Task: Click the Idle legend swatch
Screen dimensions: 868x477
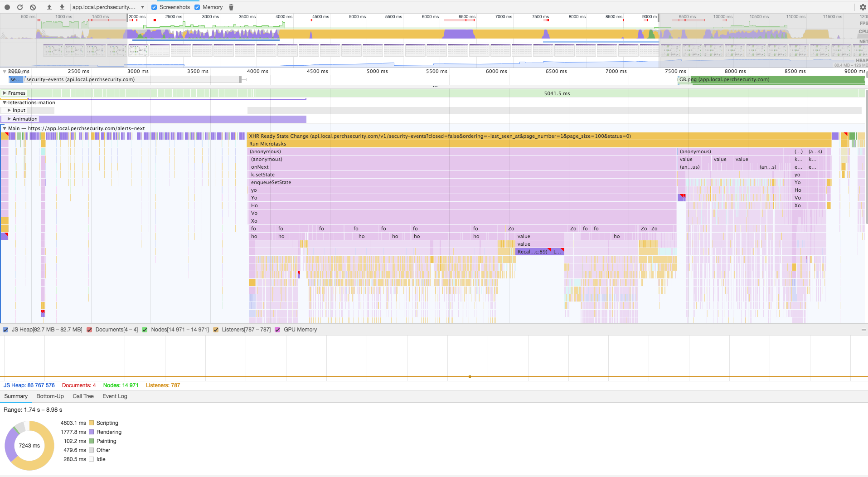Action: [x=92, y=459]
